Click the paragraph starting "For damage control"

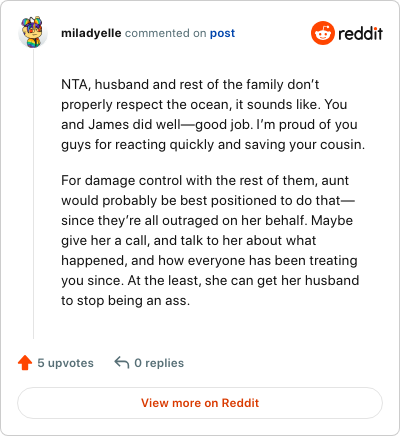pos(210,240)
